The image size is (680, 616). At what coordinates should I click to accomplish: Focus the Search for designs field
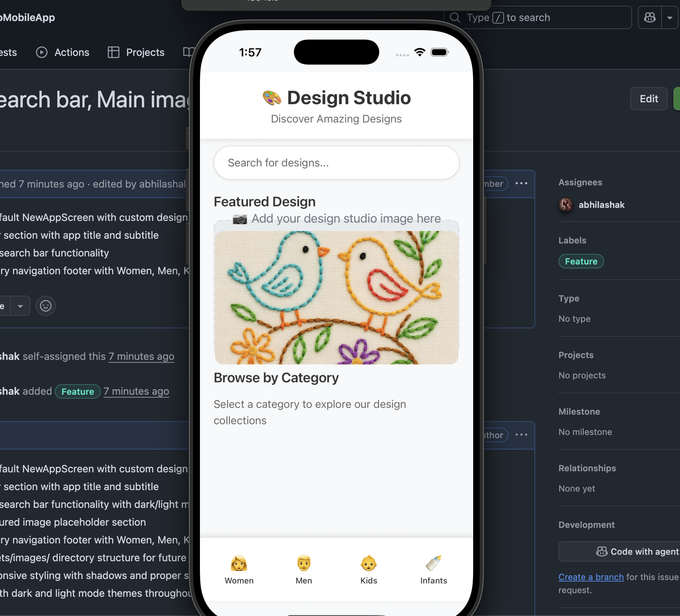pyautogui.click(x=336, y=163)
